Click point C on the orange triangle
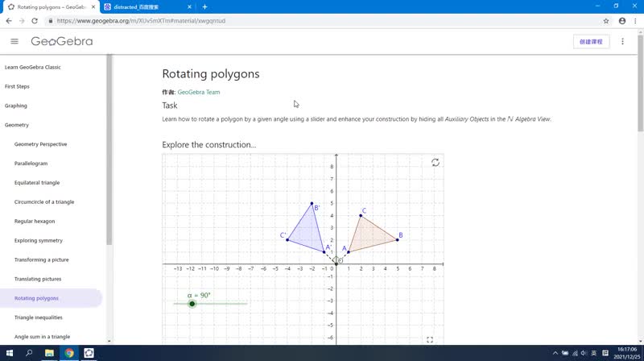The image size is (644, 361). pos(361,215)
